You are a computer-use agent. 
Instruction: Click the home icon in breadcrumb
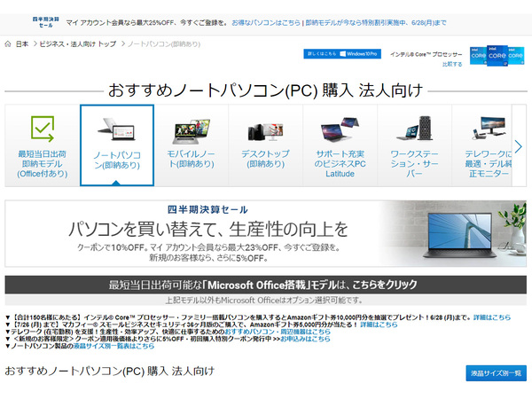[x=8, y=43]
